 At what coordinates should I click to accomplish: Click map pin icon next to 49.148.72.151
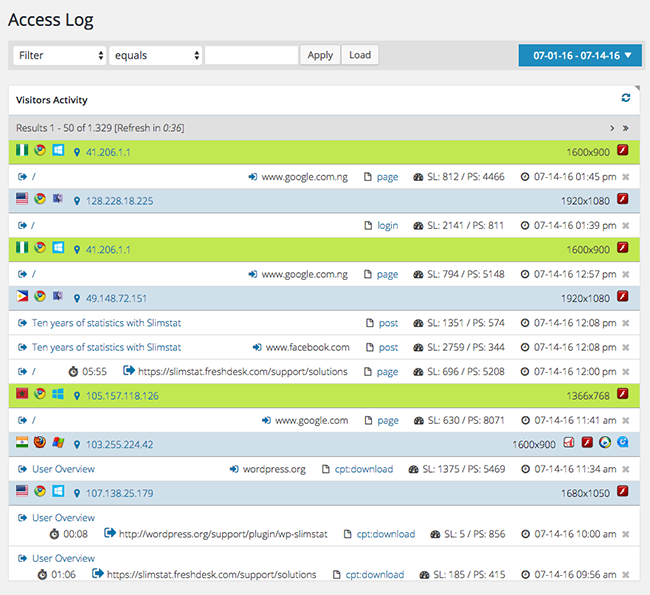point(77,299)
